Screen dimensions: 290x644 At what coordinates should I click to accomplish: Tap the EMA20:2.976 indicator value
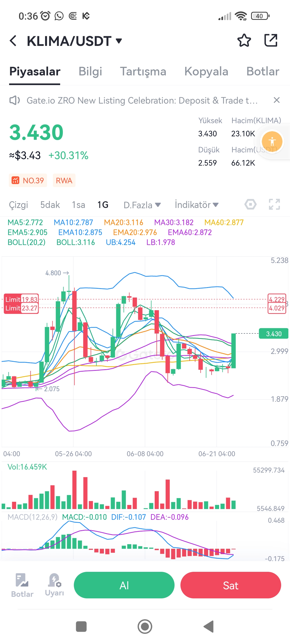[135, 232]
